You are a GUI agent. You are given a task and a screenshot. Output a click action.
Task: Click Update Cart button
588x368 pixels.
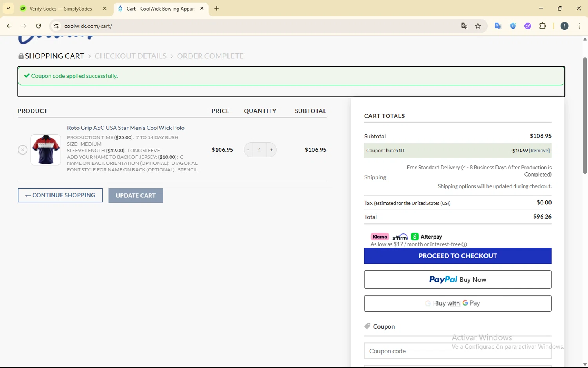point(136,195)
